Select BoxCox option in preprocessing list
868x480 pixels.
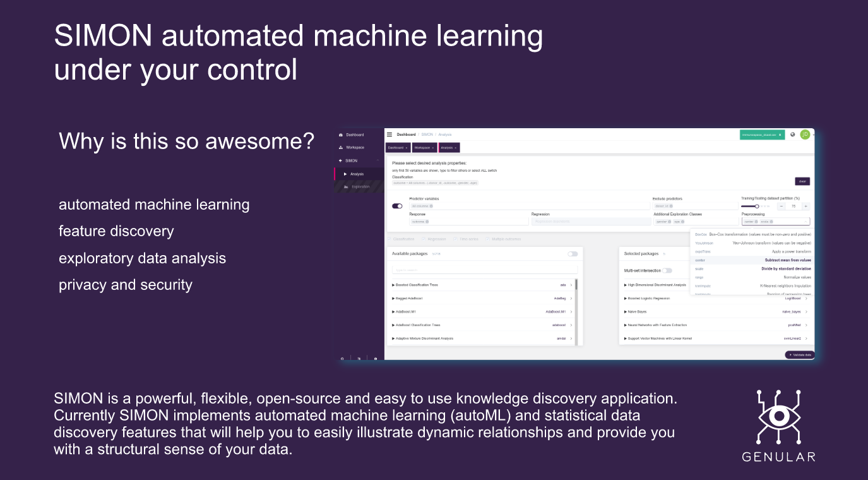point(752,234)
